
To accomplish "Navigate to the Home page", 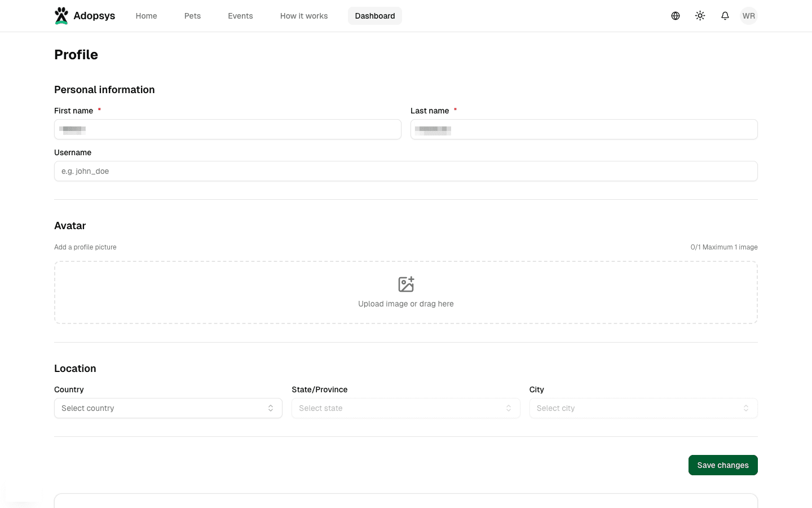I will click(x=146, y=16).
